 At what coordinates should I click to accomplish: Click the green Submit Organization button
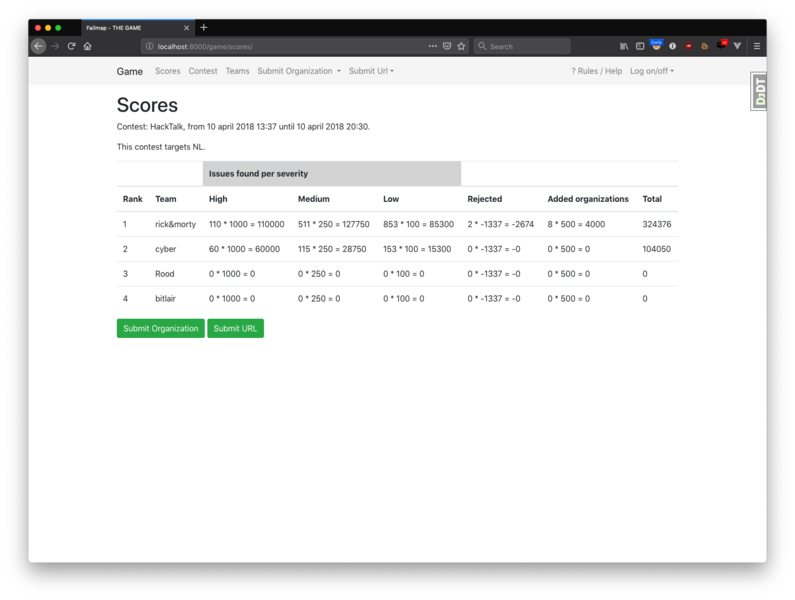click(x=161, y=328)
